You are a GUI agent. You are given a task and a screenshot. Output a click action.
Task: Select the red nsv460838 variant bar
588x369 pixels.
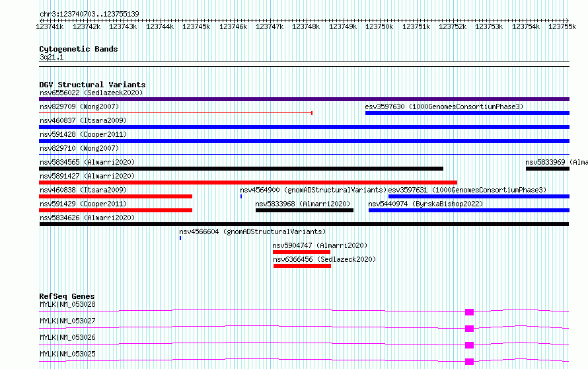pyautogui.click(x=116, y=196)
